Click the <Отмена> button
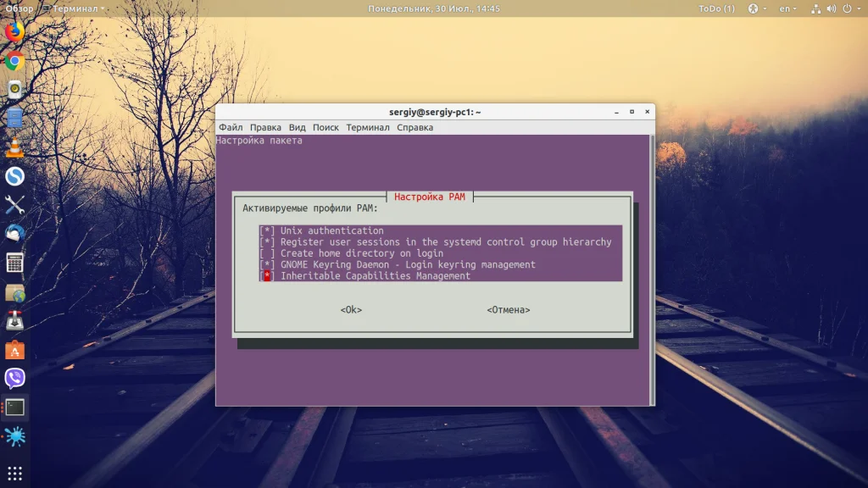Image resolution: width=868 pixels, height=488 pixels. (x=509, y=310)
